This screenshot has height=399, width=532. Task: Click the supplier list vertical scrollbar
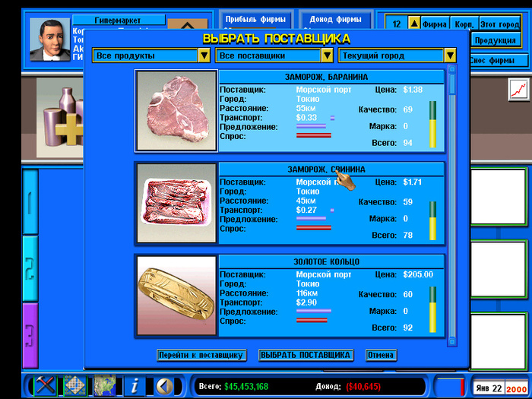tap(451, 205)
